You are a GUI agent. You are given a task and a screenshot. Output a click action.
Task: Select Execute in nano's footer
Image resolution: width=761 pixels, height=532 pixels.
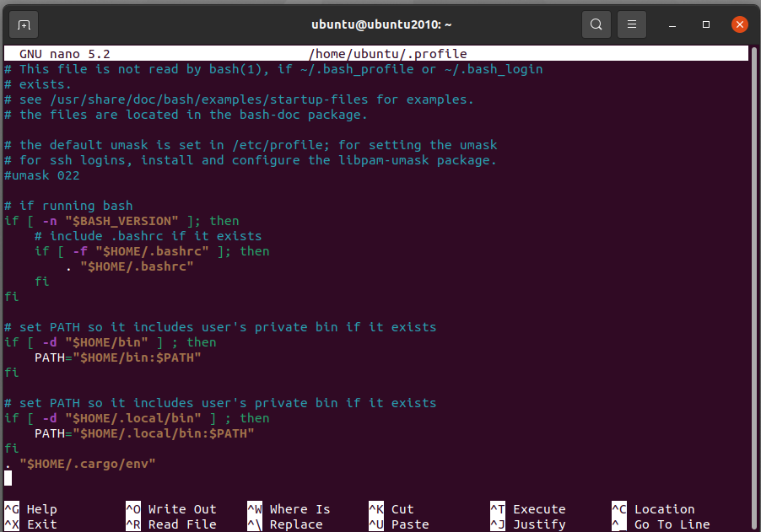[537, 509]
